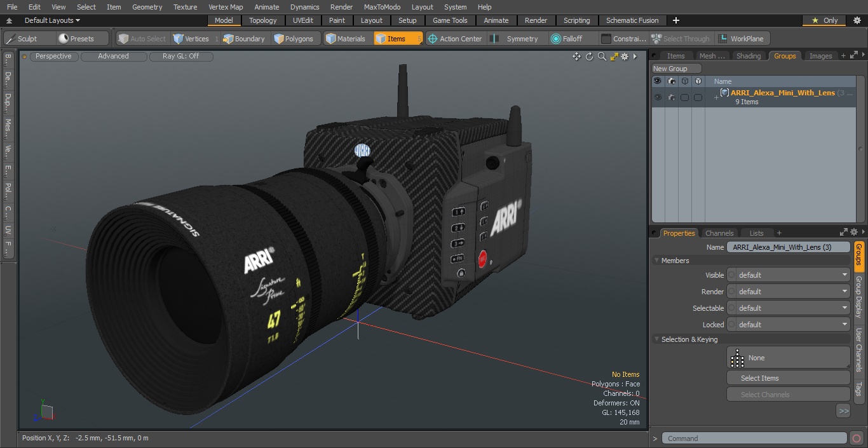Click the camera column header icon
The width and height of the screenshot is (868, 448).
tap(672, 81)
